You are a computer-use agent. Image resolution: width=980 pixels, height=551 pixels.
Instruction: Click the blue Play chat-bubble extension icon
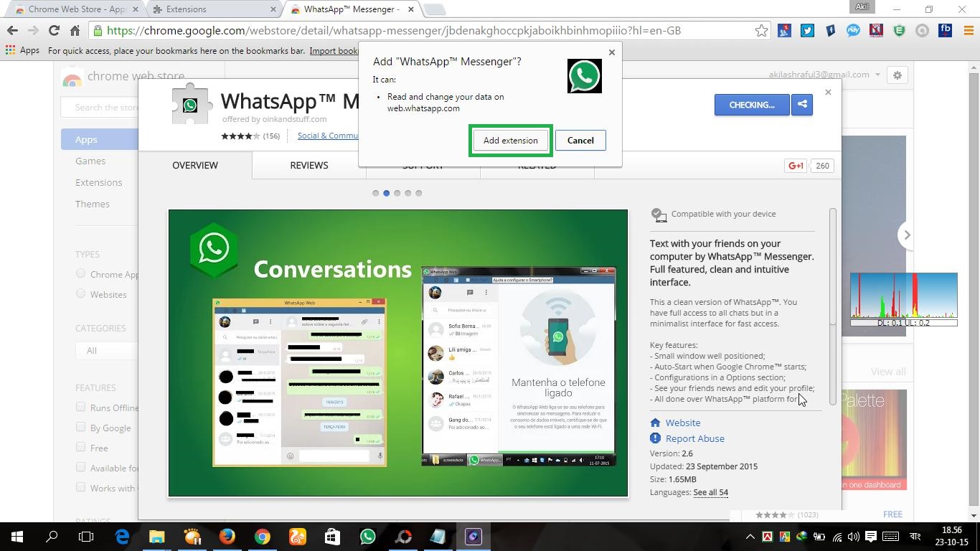click(x=853, y=30)
